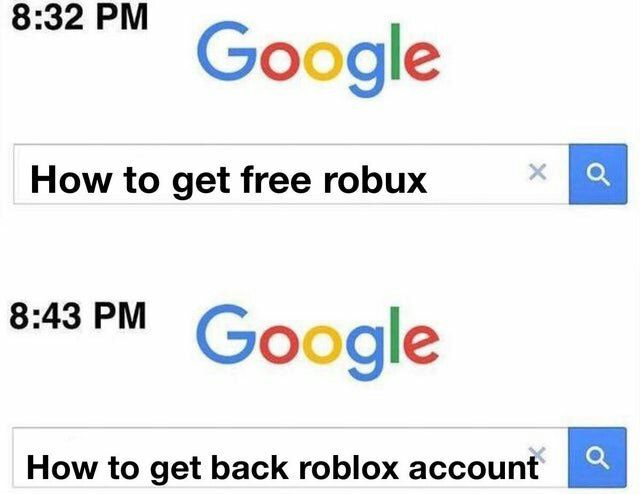The height and width of the screenshot is (494, 640).
Task: Place cursor on the word "free" in search box
Action: click(x=276, y=179)
